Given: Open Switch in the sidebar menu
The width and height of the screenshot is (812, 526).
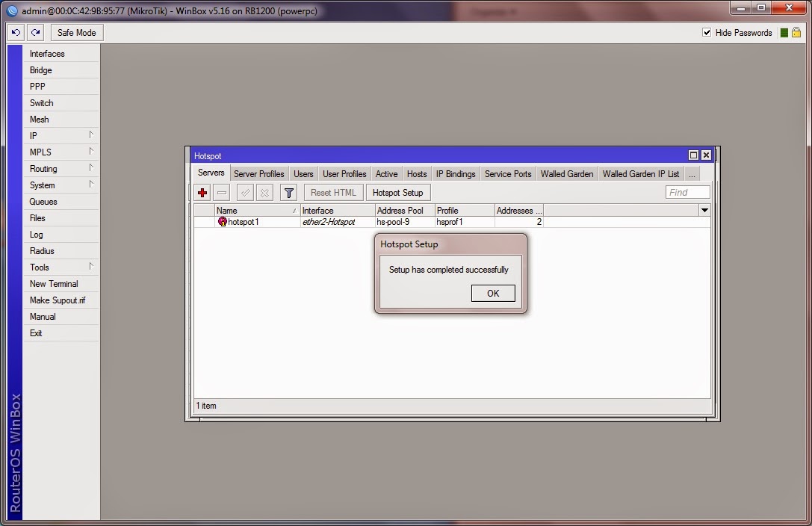Looking at the screenshot, I should pos(61,103).
